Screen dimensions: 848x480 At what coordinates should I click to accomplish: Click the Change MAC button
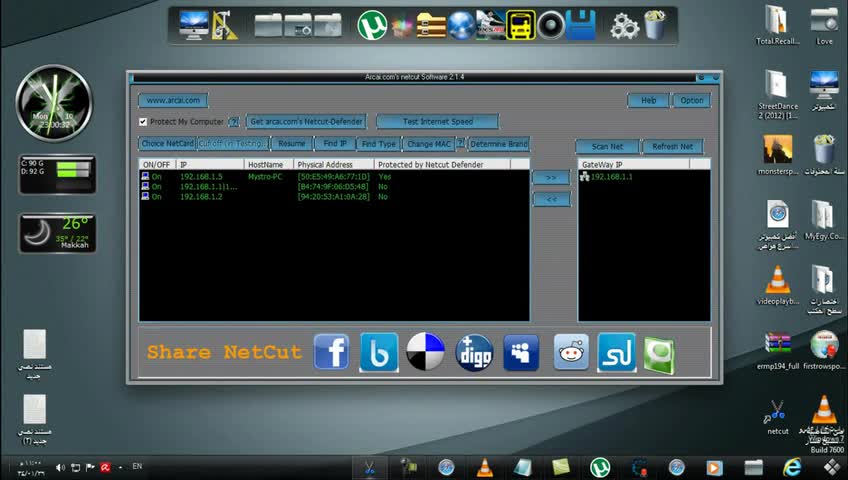[x=428, y=144]
